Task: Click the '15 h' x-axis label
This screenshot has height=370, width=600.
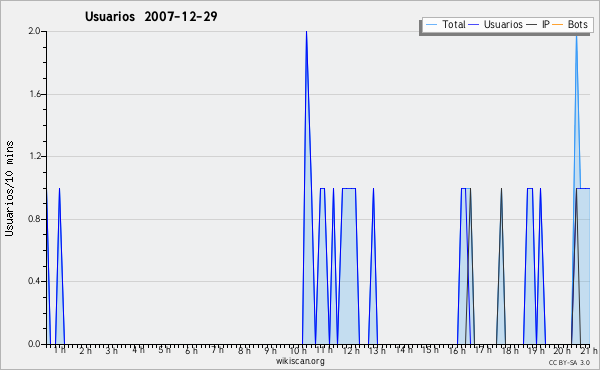Action: pos(430,350)
